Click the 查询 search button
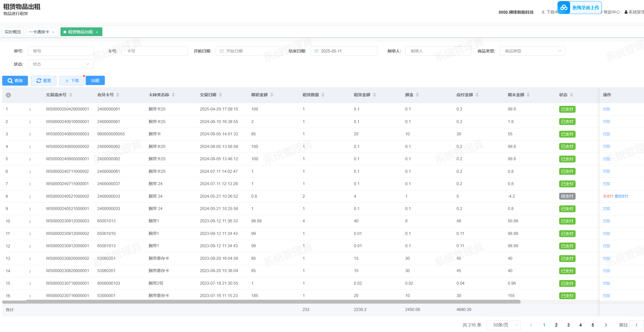 coord(15,81)
